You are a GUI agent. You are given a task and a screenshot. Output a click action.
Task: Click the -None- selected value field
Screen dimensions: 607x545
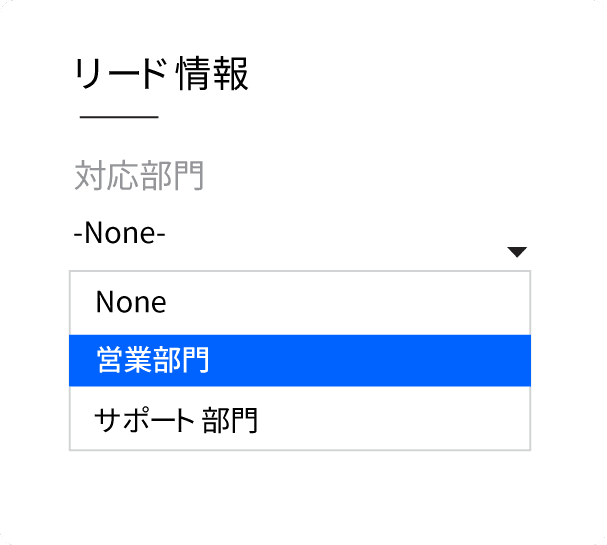point(120,234)
